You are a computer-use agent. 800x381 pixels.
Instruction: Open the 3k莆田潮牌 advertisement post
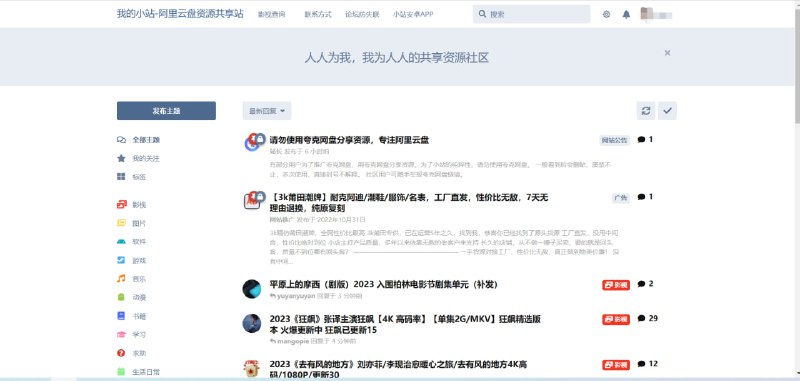coord(409,202)
